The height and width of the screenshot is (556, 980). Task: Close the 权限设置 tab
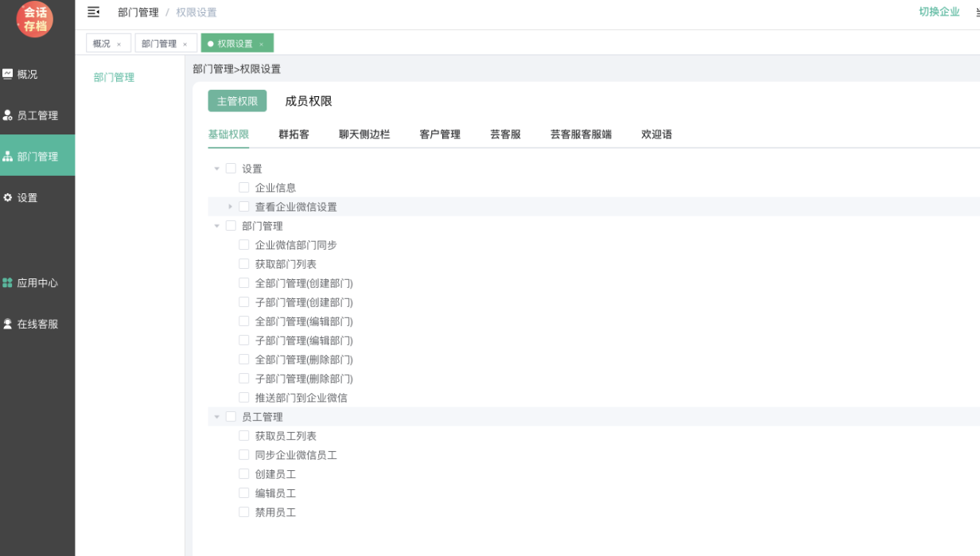261,45
